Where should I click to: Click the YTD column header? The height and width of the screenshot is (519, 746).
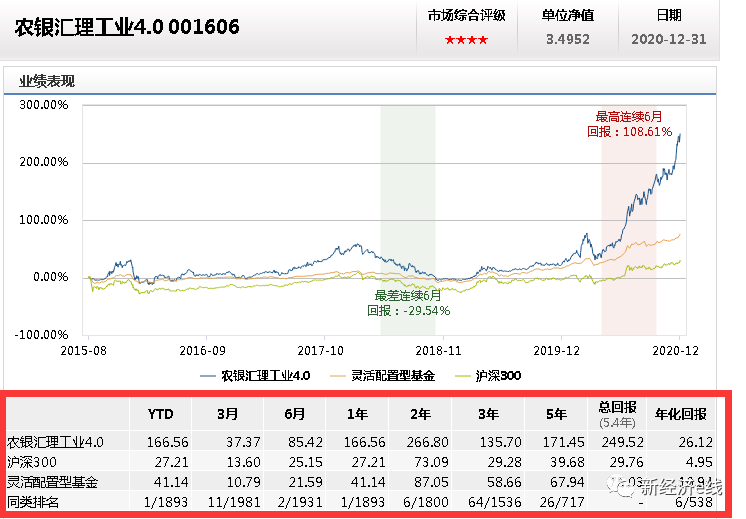[x=160, y=414]
